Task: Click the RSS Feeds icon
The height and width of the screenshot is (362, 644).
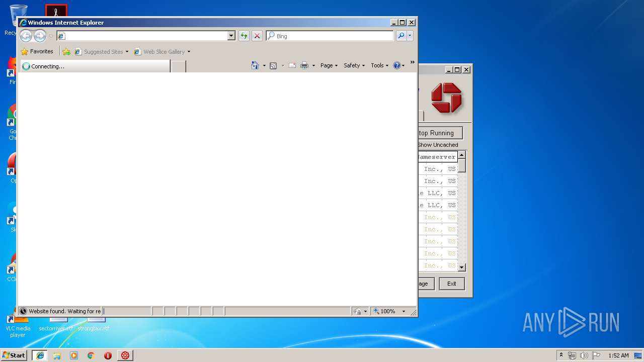Action: 273,65
